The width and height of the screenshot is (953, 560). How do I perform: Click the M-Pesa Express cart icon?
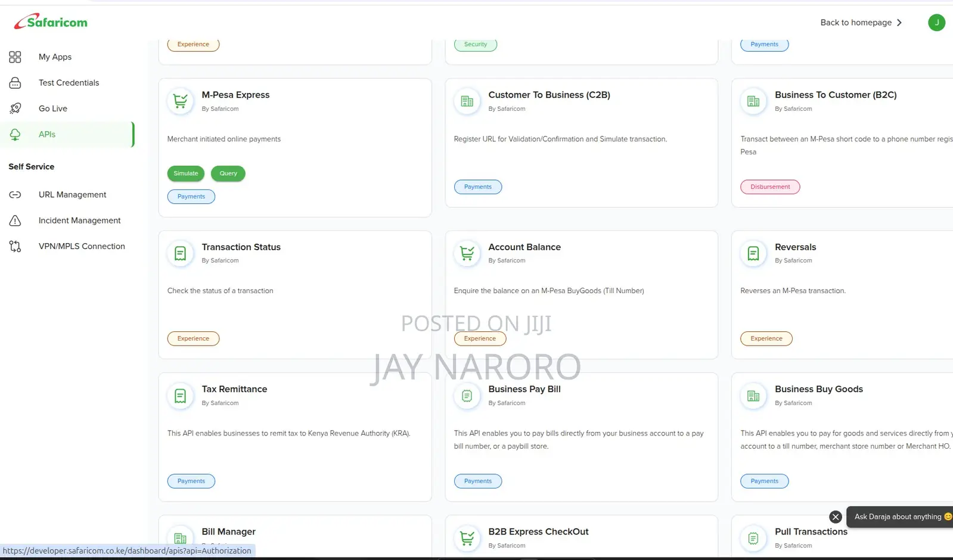click(180, 101)
